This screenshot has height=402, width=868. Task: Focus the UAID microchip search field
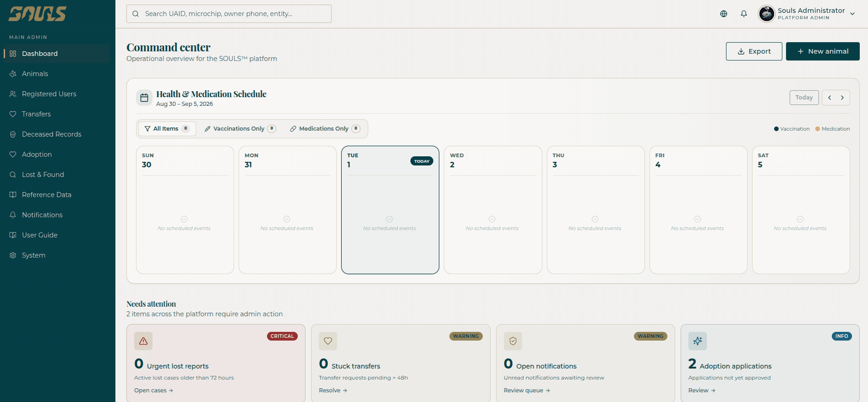pos(229,14)
